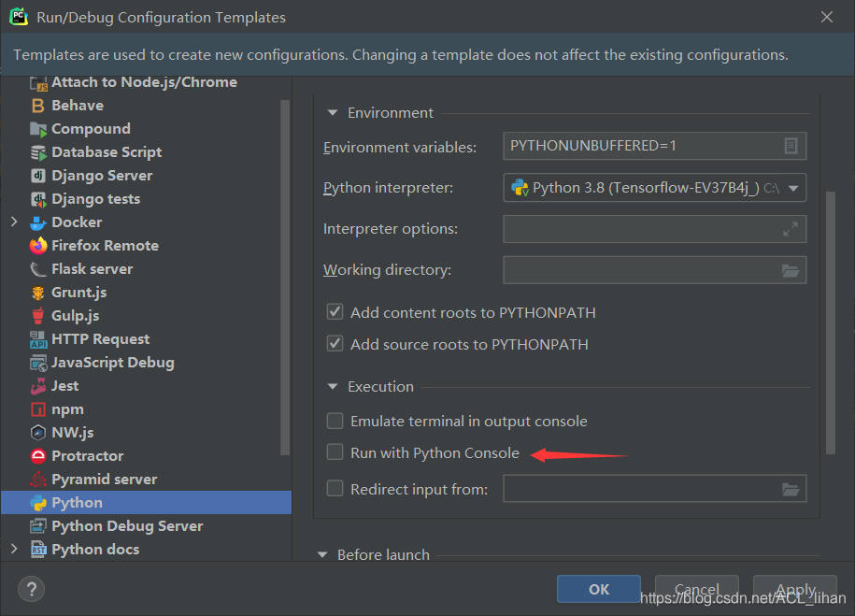855x616 pixels.
Task: Enable Run with Python Console
Action: (x=335, y=452)
